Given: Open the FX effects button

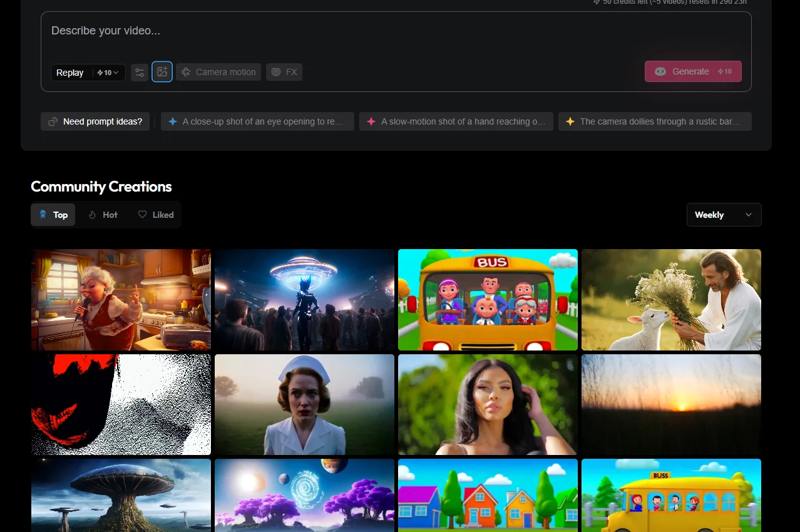Looking at the screenshot, I should point(284,72).
